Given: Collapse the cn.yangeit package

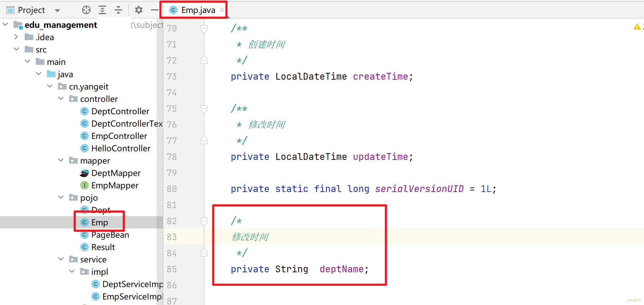Looking at the screenshot, I should point(50,86).
